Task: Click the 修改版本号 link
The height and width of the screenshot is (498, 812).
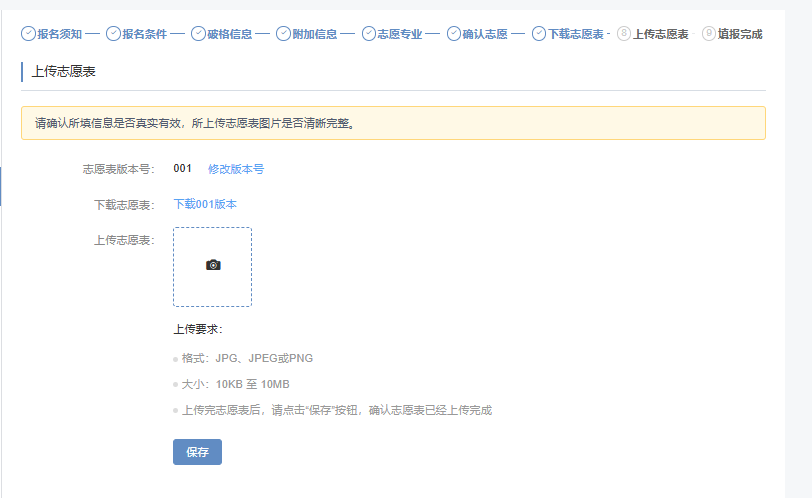Action: [x=236, y=169]
